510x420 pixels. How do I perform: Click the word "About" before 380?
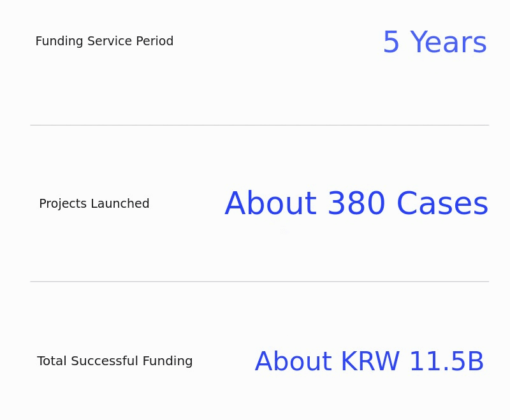point(270,205)
